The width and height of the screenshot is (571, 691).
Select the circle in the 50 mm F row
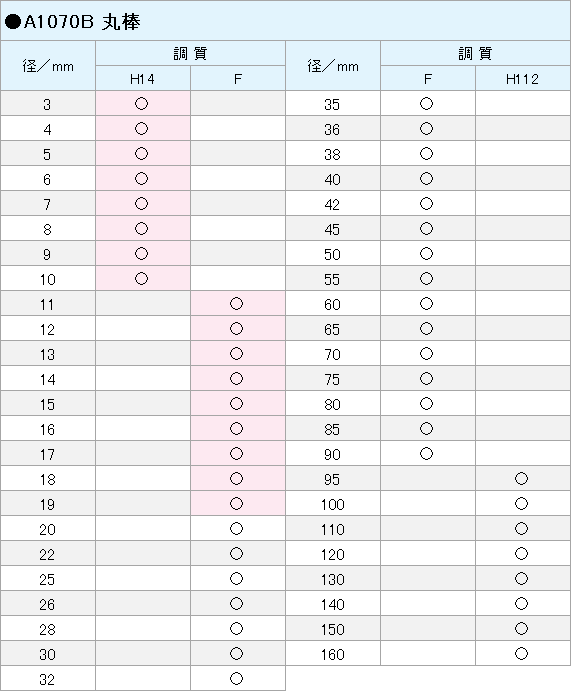tap(426, 253)
